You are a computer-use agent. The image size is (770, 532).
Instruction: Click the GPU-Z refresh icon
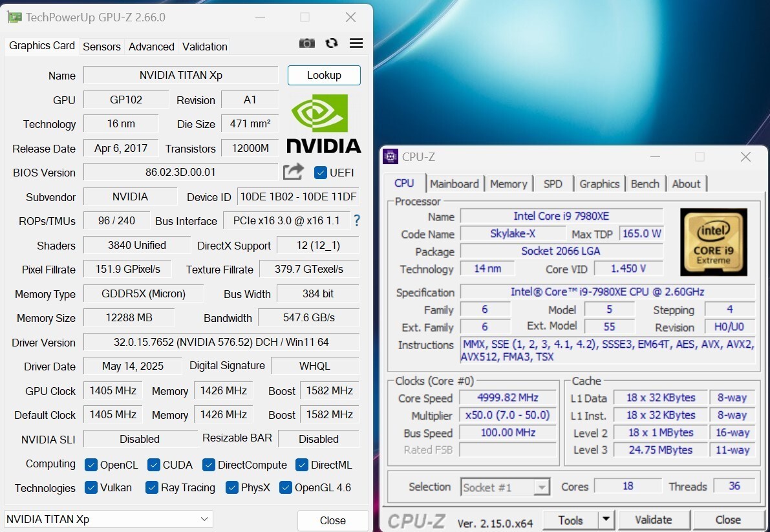pos(332,43)
